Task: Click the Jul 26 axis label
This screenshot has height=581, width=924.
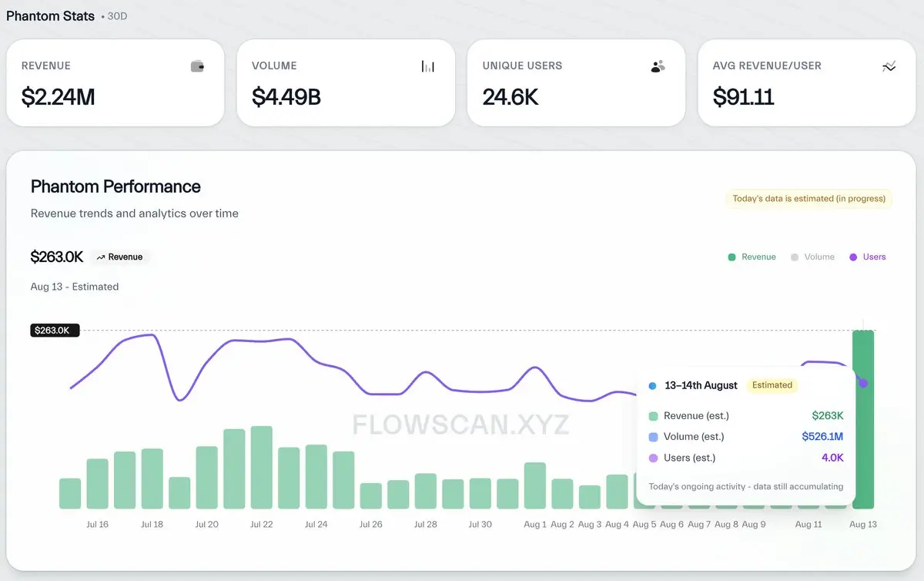Action: click(371, 525)
